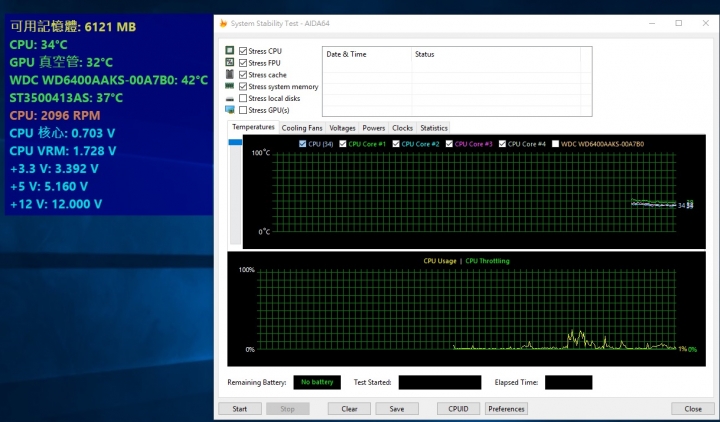
Task: Click CPU: 34°C line in sensor overlay
Action: point(39,45)
